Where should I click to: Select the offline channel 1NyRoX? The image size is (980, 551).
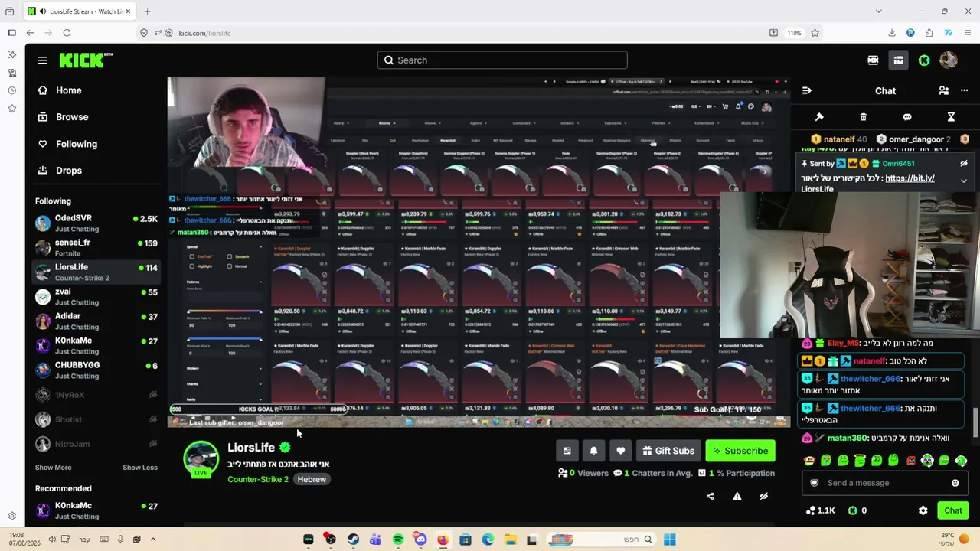[x=96, y=395]
